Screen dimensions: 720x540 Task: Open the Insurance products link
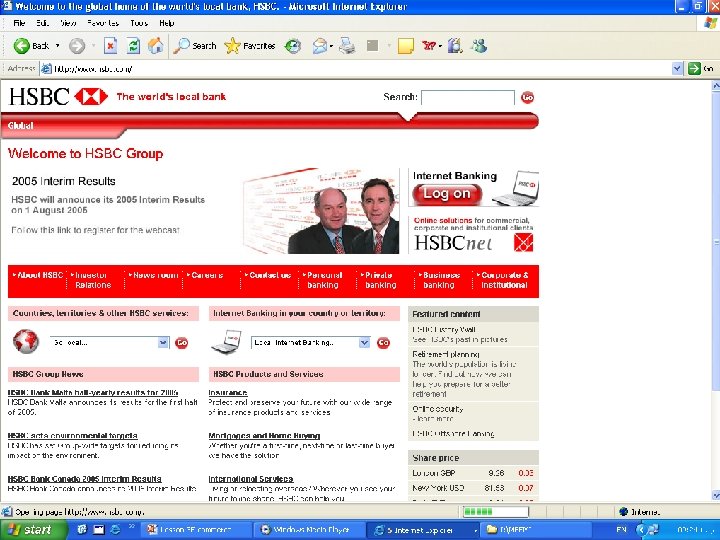(228, 393)
